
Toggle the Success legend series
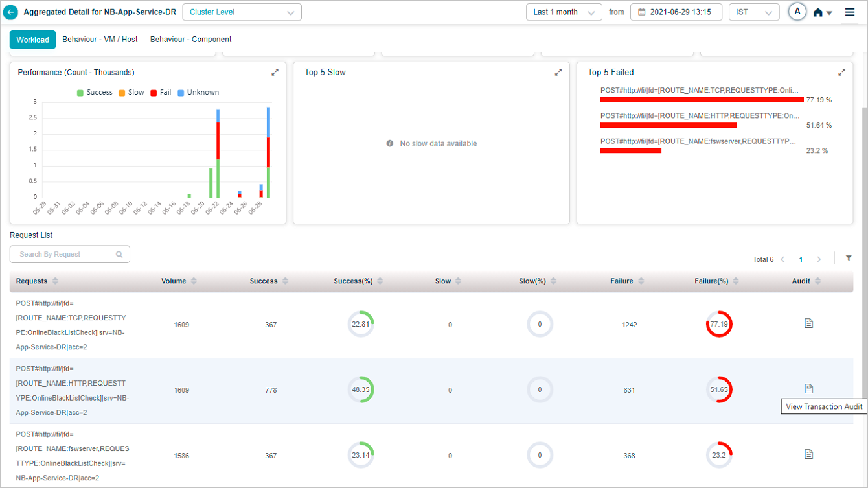pos(95,93)
